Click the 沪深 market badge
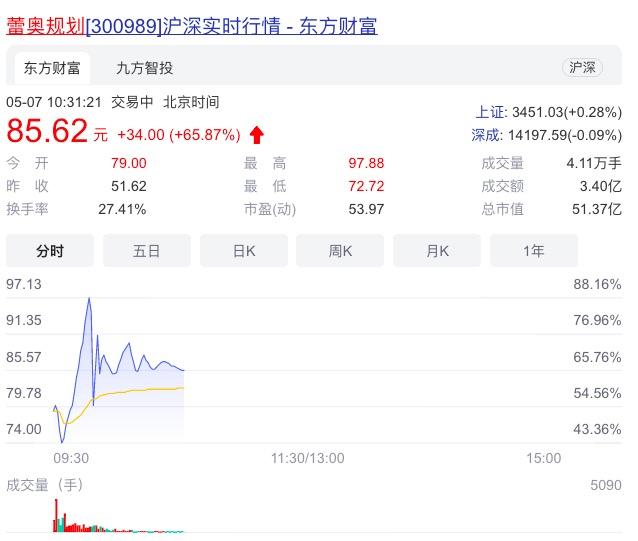Viewport: 638px width, 541px height. point(582,68)
